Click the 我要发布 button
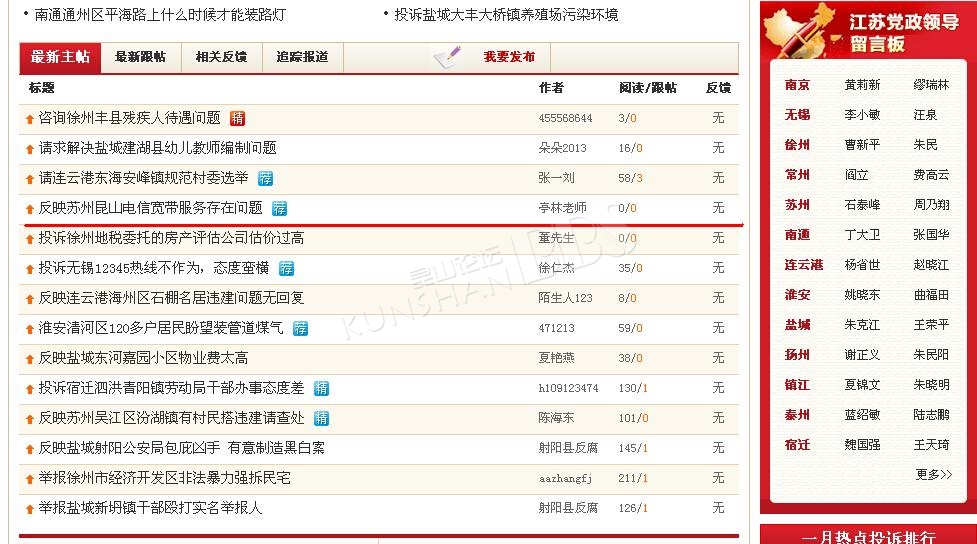Screen dimensions: 977x544 [509, 57]
